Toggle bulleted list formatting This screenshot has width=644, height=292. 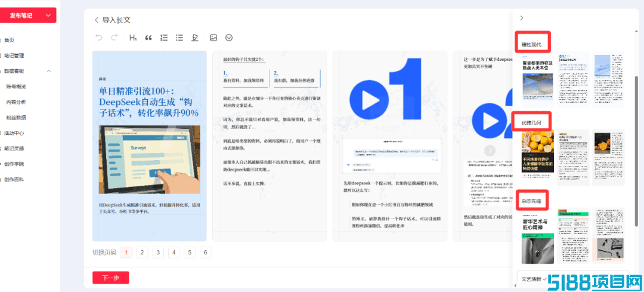coord(179,38)
